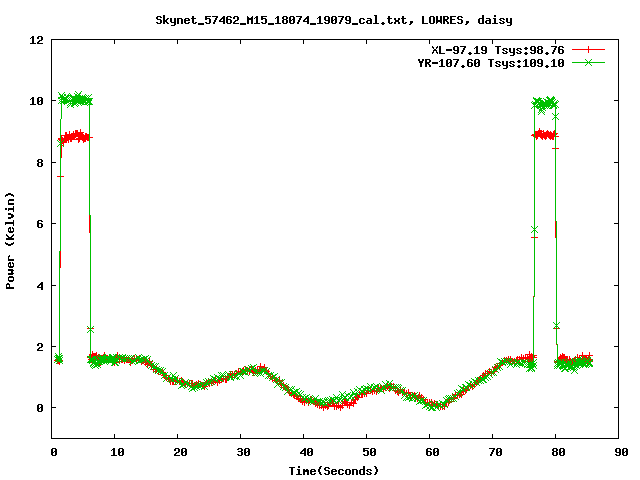Click the x-axis tick label 40
Viewport: 640px width, 480px height.
[306, 452]
